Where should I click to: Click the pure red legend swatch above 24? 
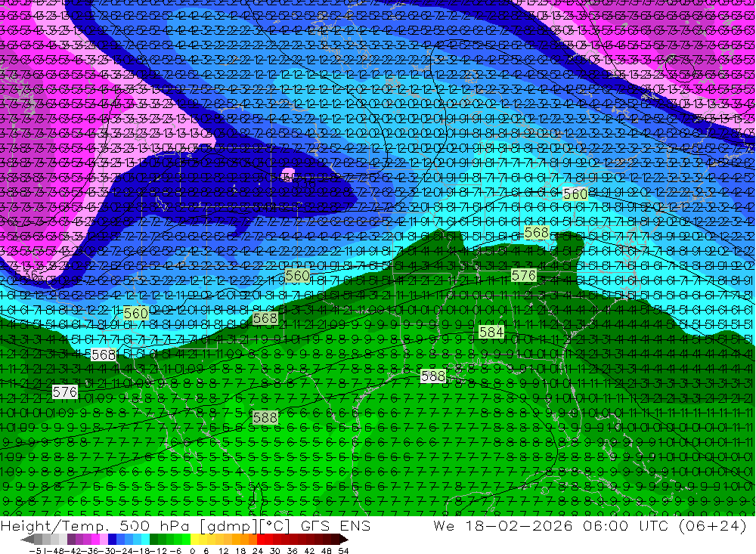(x=260, y=540)
